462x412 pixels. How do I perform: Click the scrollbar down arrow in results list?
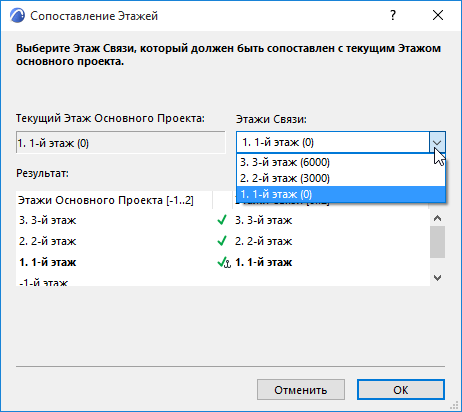pyautogui.click(x=437, y=278)
